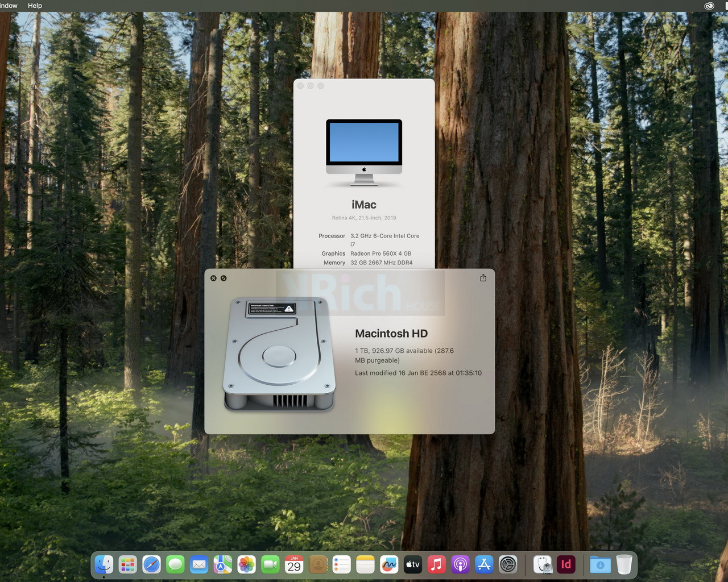Open the Apple TV app
Image resolution: width=728 pixels, height=582 pixels.
pos(413,564)
